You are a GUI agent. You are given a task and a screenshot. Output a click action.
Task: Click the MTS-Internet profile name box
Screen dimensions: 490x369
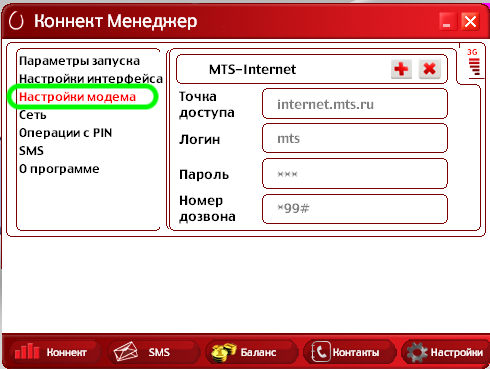pyautogui.click(x=312, y=69)
